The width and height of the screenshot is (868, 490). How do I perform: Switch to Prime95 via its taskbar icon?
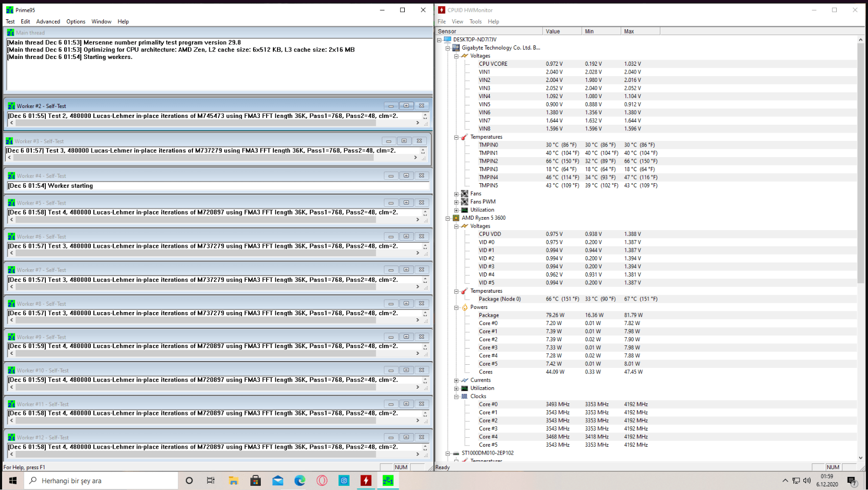(388, 481)
